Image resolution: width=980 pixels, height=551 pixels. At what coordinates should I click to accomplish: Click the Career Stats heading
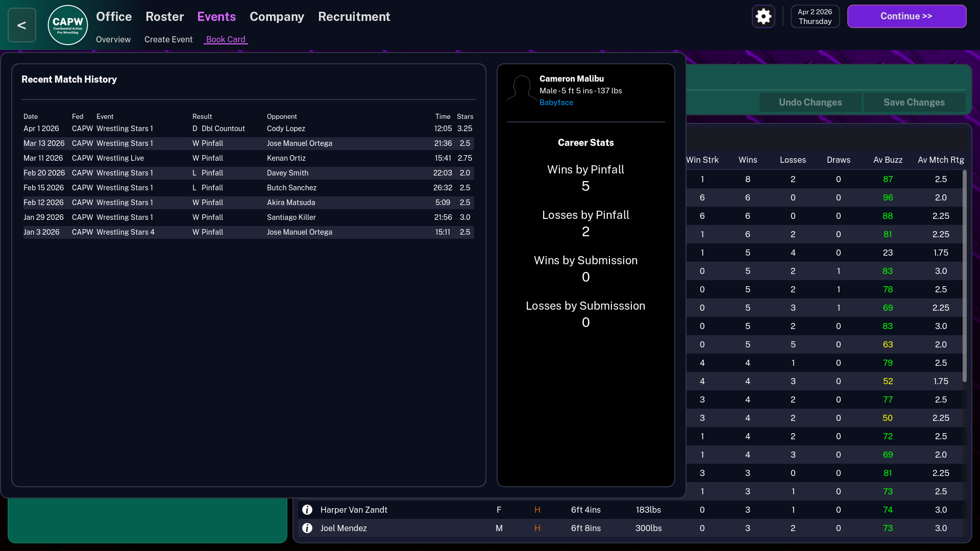pos(585,142)
